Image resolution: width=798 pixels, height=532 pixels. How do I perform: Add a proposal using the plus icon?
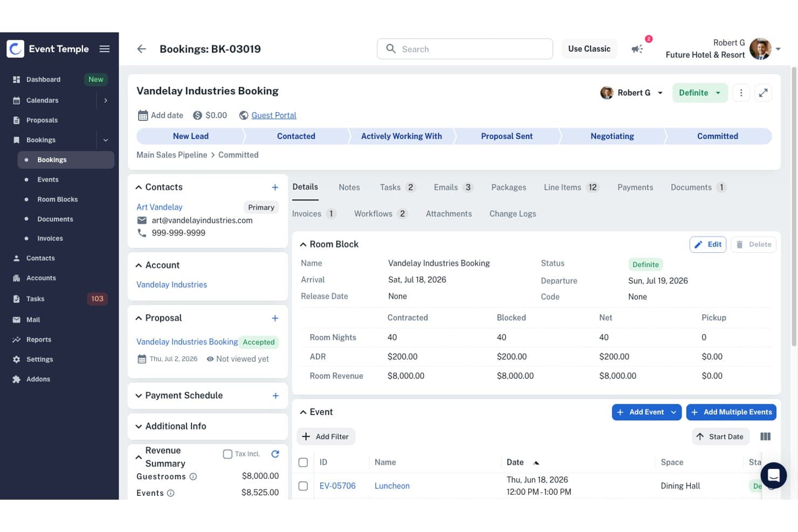pyautogui.click(x=275, y=319)
